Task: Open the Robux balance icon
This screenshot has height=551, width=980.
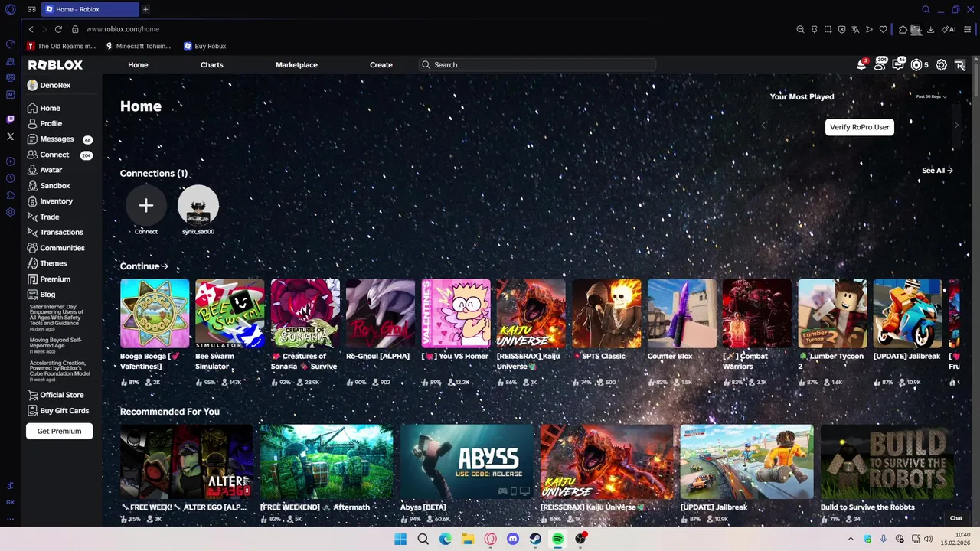Action: [x=916, y=65]
